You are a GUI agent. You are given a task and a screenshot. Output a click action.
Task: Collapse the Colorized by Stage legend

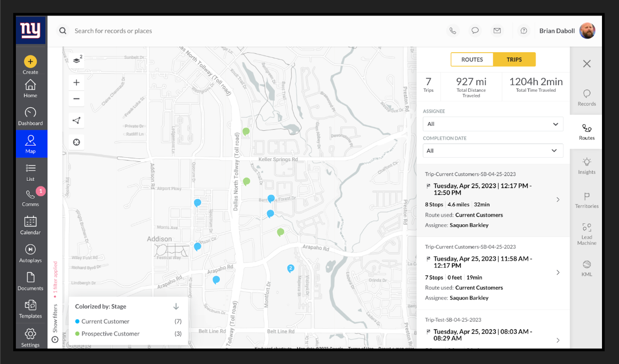[176, 306]
